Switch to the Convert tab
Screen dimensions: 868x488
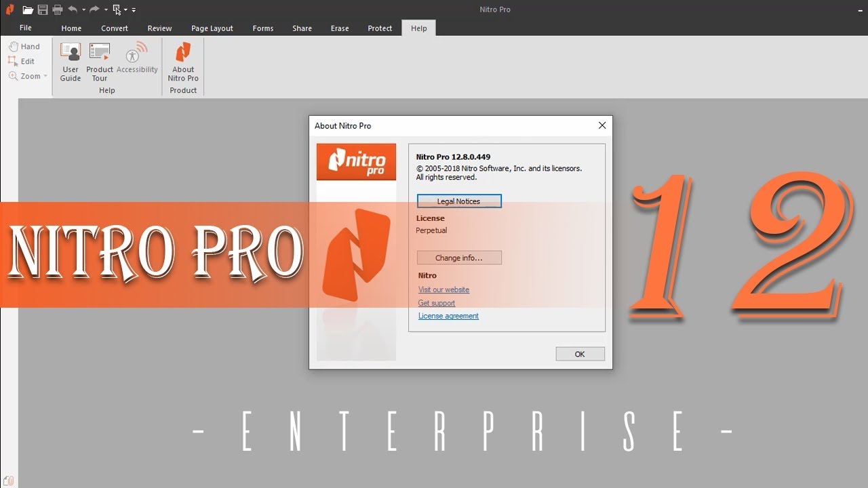pos(115,28)
